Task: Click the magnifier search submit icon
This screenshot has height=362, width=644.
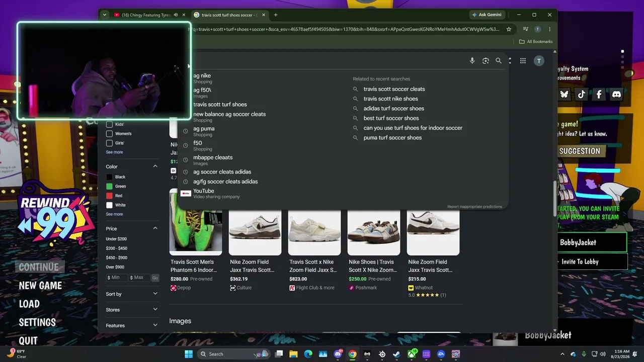Action: point(499,61)
